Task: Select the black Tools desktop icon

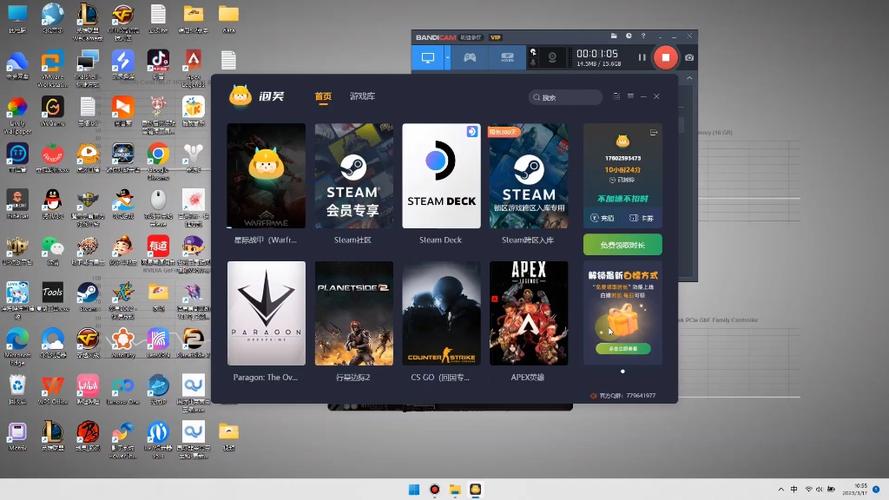Action: [52, 293]
